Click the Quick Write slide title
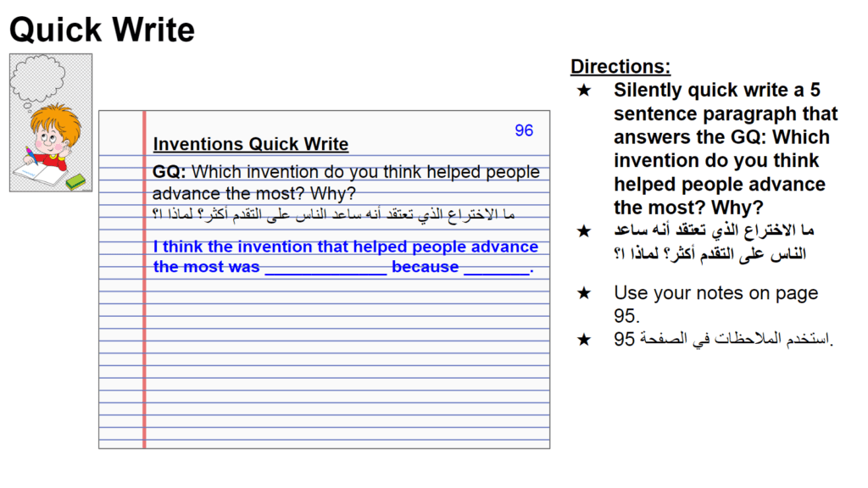Image resolution: width=868 pixels, height=488 pixels. click(x=103, y=30)
